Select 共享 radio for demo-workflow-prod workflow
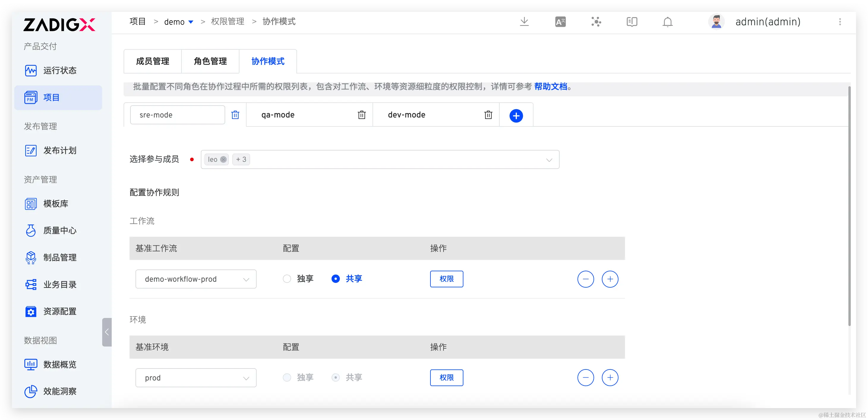The image size is (868, 420). click(336, 279)
